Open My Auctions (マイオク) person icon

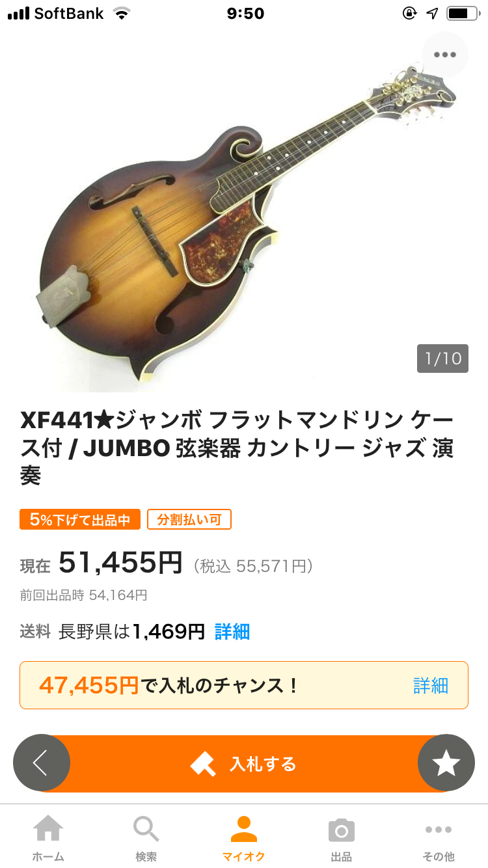tap(244, 830)
